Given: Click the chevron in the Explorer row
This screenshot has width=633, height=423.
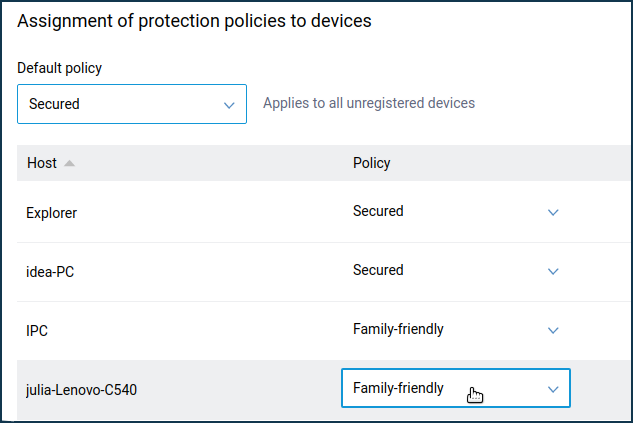Looking at the screenshot, I should pyautogui.click(x=553, y=212).
